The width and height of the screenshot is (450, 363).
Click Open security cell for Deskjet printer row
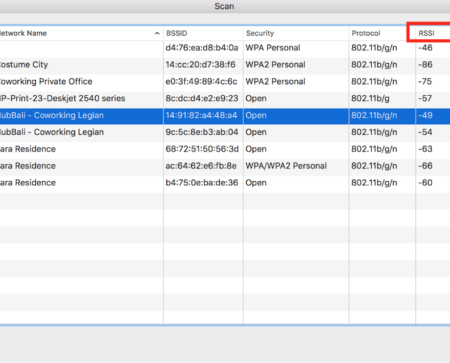[x=256, y=98]
